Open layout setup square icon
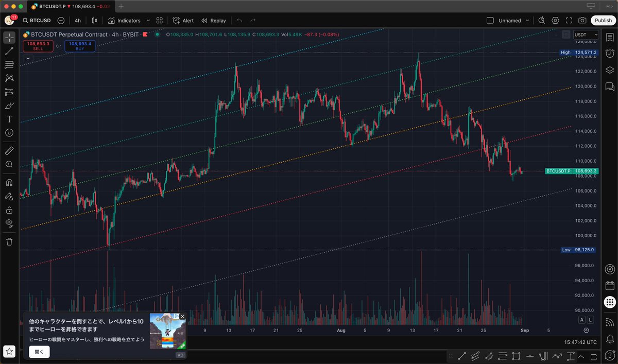This screenshot has width=618, height=364. (490, 21)
